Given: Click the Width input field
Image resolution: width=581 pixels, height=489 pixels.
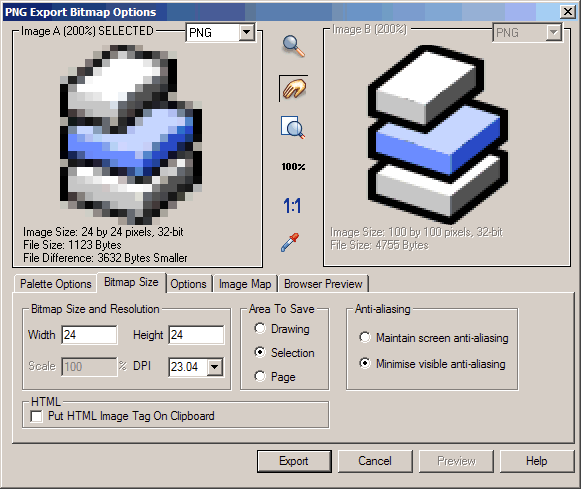Looking at the screenshot, I should 89,335.
